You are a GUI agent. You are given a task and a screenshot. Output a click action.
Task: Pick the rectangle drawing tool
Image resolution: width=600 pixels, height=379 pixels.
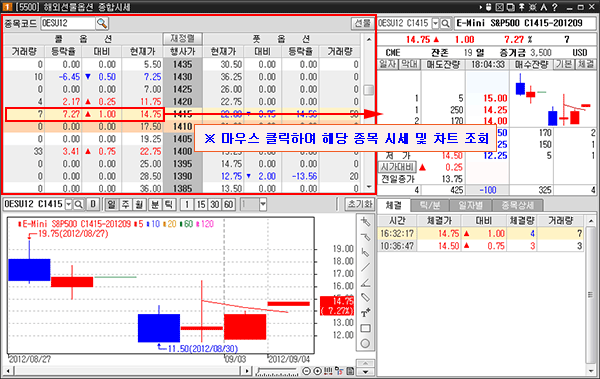[365, 328]
